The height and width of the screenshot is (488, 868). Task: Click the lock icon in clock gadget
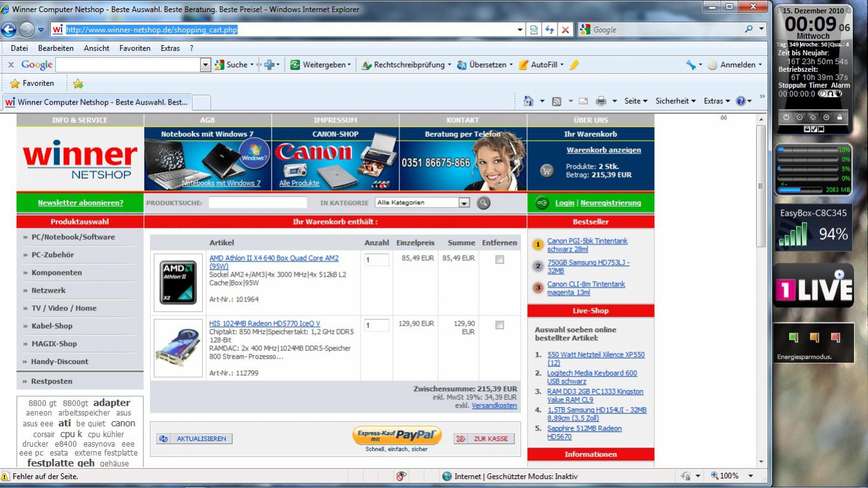click(839, 117)
